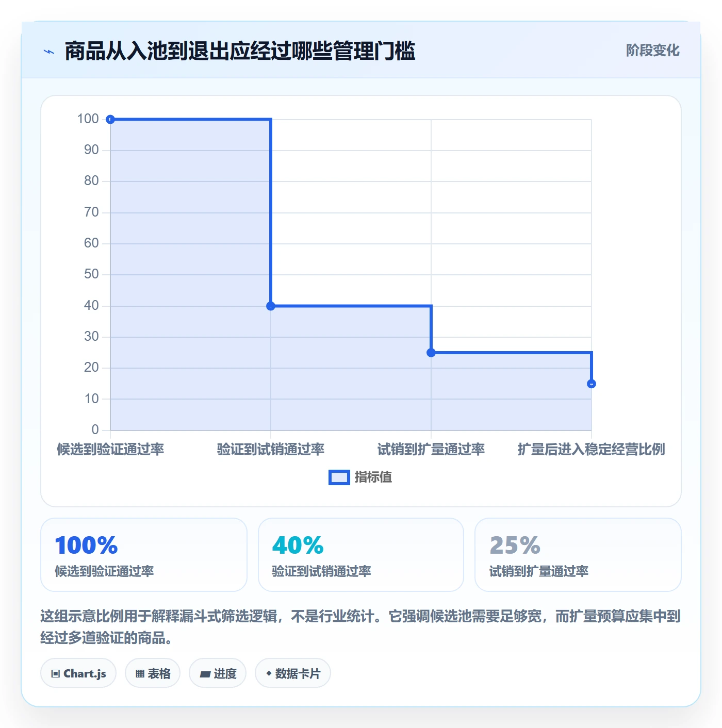Click x-axis label 验证到试销通过率

271,450
